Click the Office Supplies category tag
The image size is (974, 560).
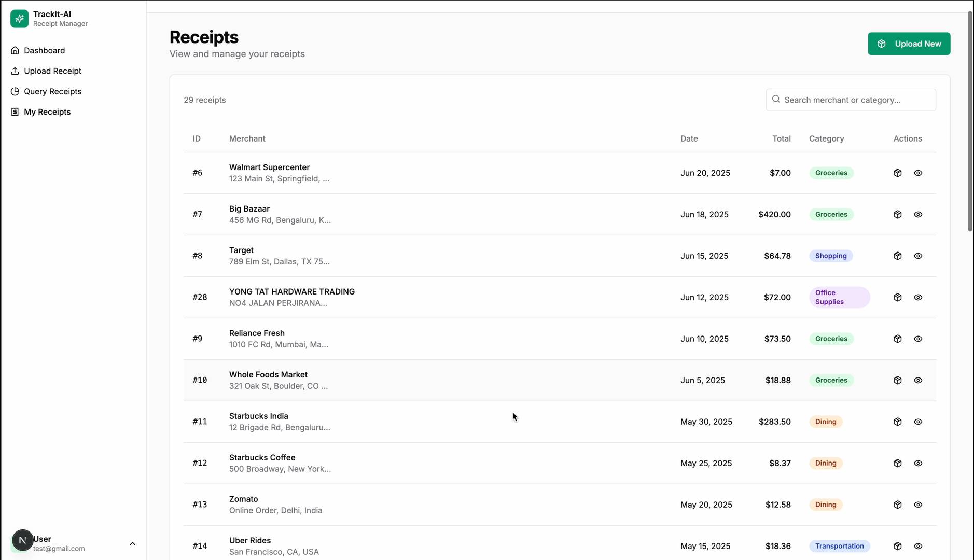click(839, 297)
